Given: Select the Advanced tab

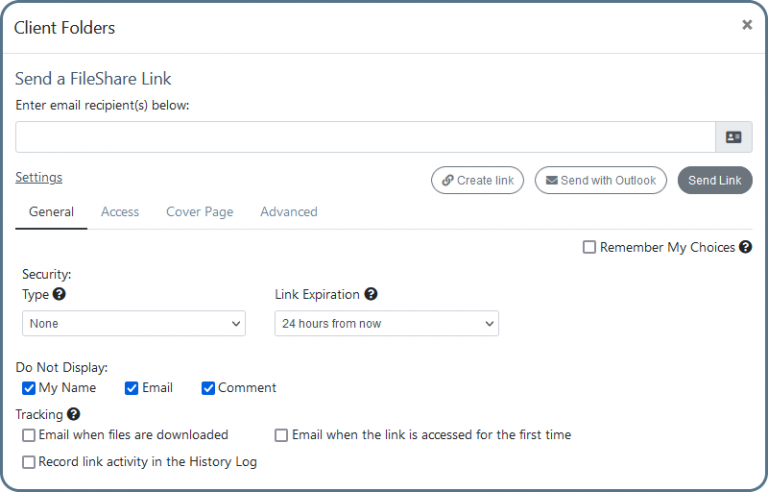Looking at the screenshot, I should [289, 212].
